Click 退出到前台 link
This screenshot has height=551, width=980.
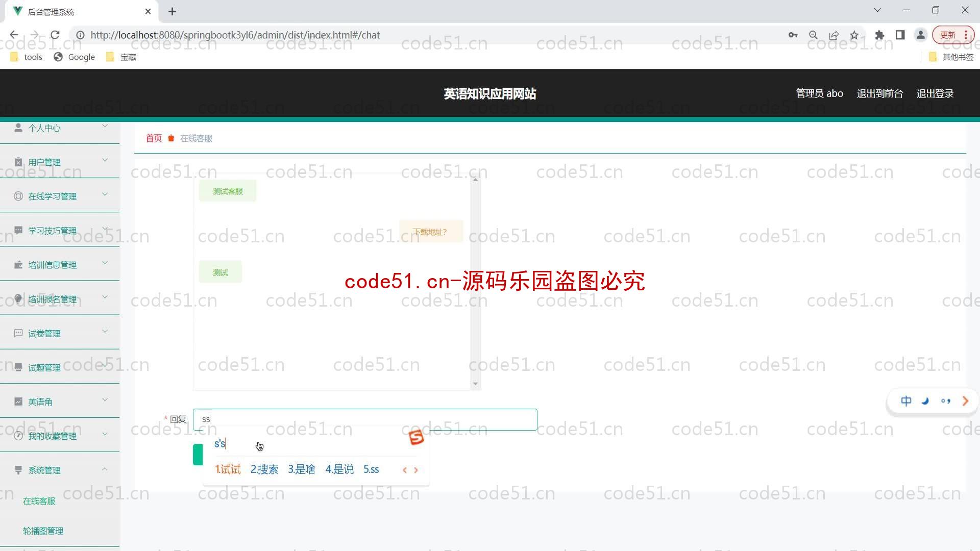(x=879, y=93)
